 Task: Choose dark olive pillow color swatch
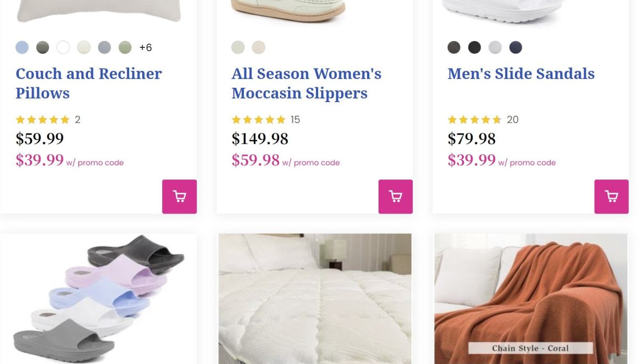pyautogui.click(x=43, y=48)
